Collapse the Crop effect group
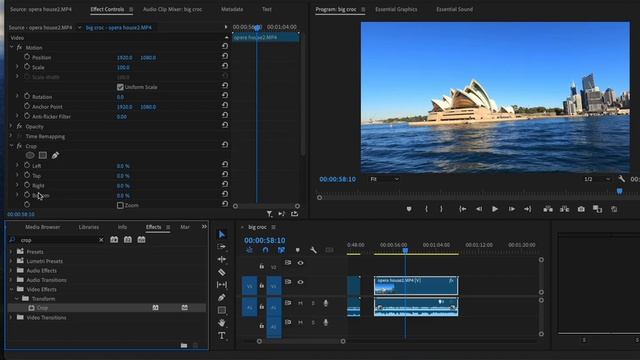The image size is (640, 360). (11, 146)
